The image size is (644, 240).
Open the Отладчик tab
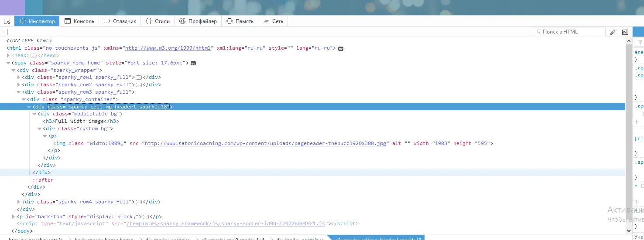120,21
